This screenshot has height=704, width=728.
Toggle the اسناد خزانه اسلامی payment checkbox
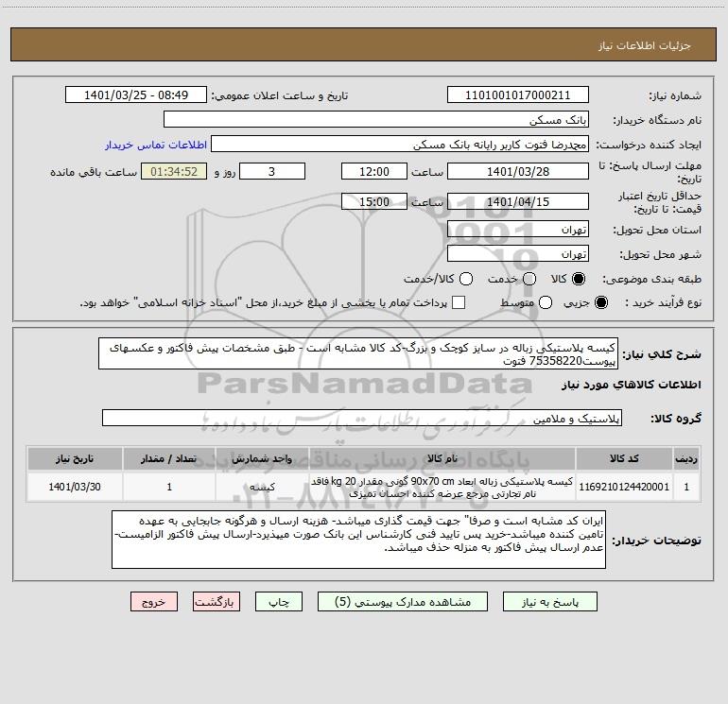tap(459, 302)
